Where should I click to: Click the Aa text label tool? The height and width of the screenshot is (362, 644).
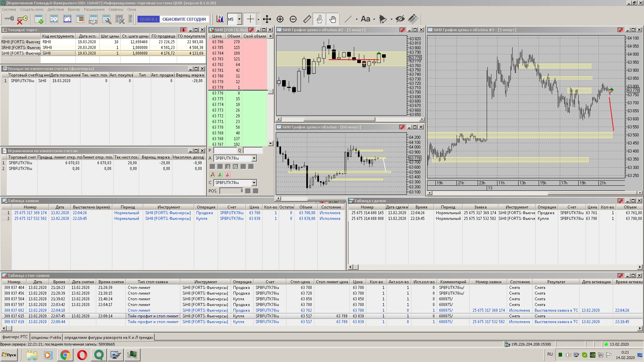(365, 19)
